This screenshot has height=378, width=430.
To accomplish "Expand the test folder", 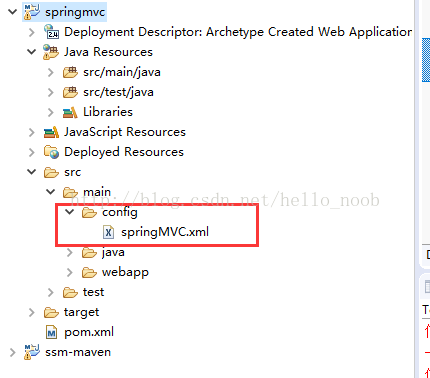I will [x=51, y=292].
